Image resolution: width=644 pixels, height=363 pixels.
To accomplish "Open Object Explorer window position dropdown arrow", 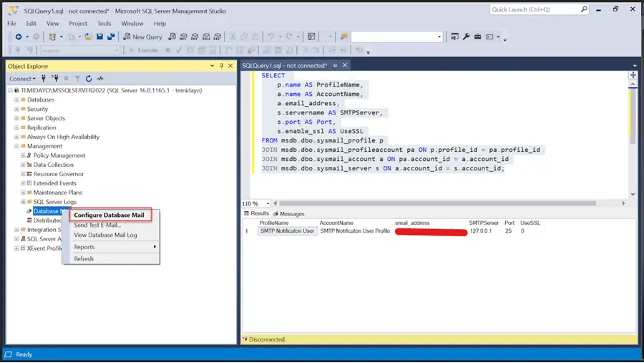I will click(212, 66).
